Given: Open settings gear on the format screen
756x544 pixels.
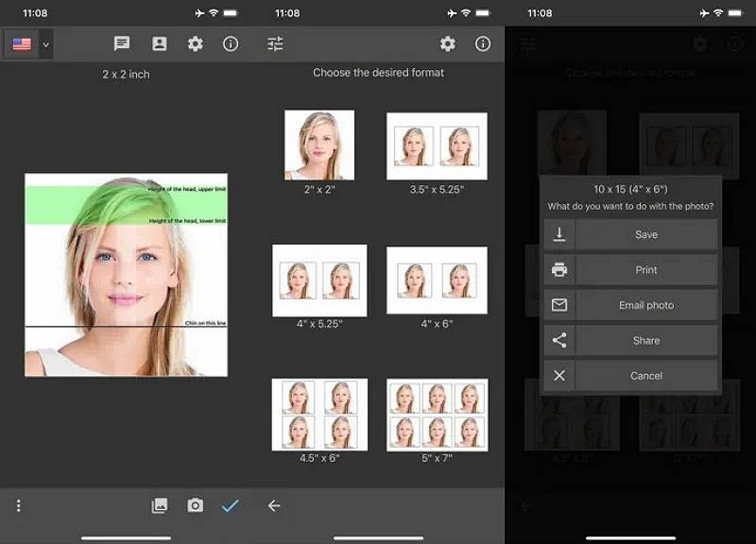Looking at the screenshot, I should 447,43.
